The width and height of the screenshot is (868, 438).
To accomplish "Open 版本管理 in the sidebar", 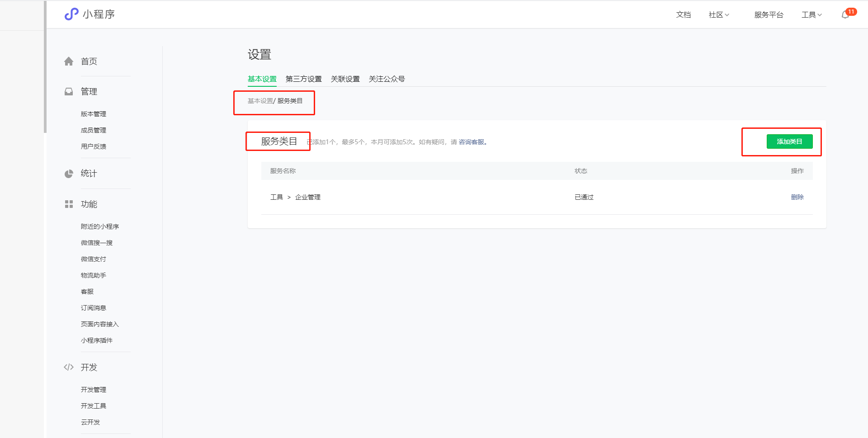I will [x=93, y=114].
